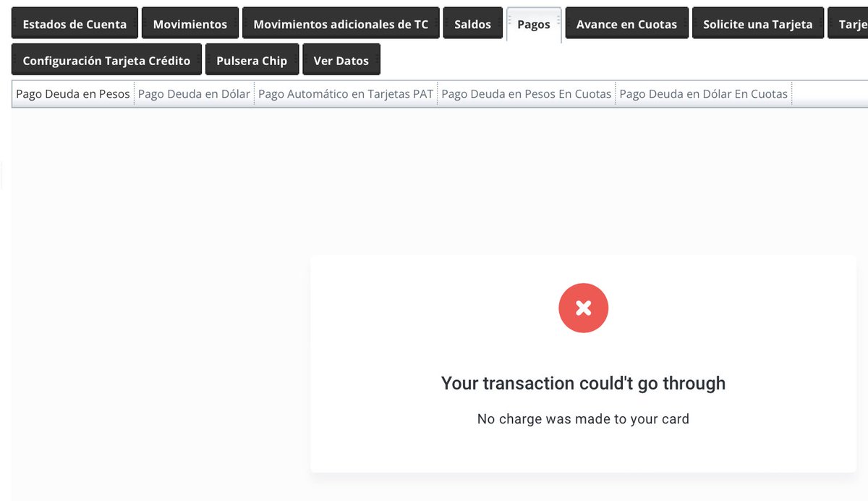Select Pago Deuda en Pesos En Cuotas

(x=527, y=94)
